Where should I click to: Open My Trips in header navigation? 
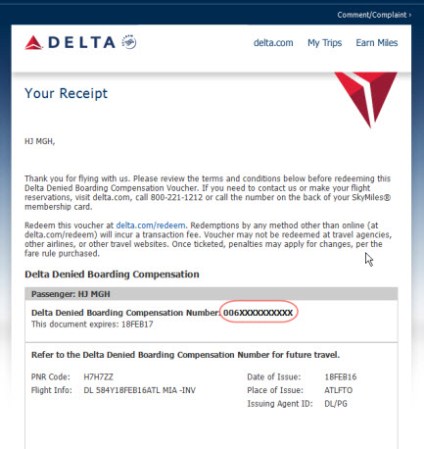(325, 43)
